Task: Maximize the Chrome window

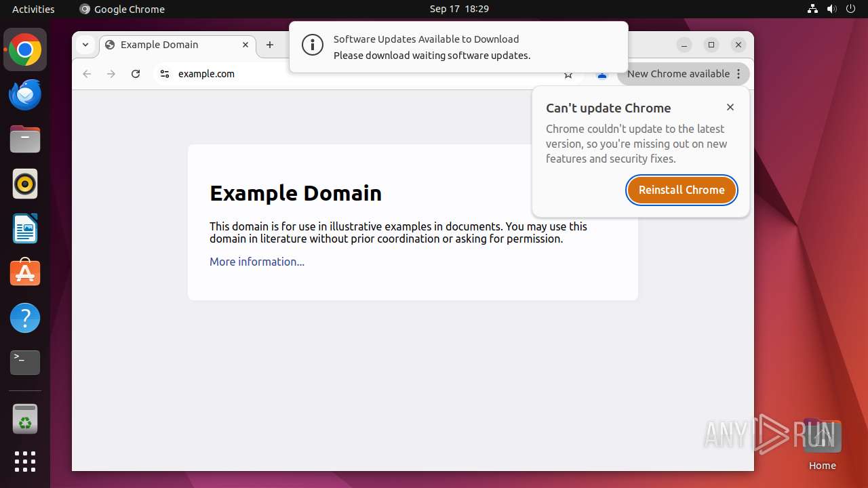Action: coord(711,45)
